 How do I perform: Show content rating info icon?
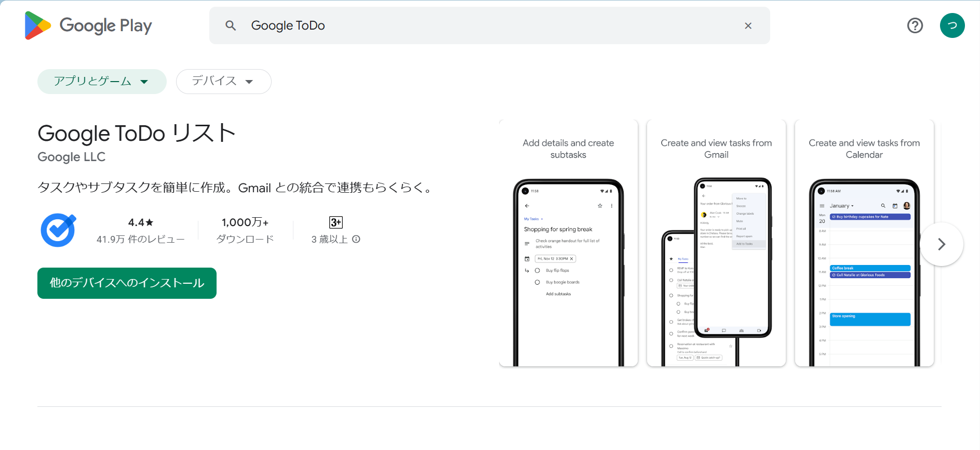pyautogui.click(x=356, y=239)
